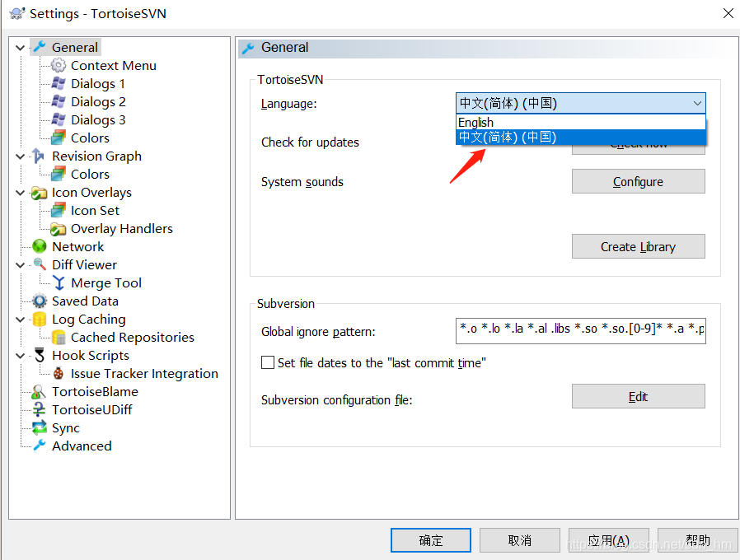The image size is (740, 560).
Task: Select the Icon Set tree label
Action: tap(95, 211)
